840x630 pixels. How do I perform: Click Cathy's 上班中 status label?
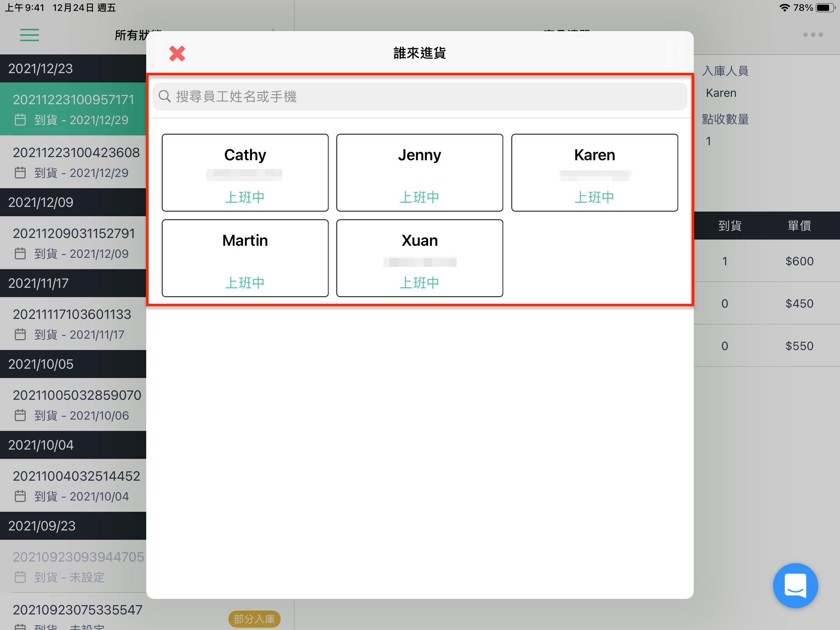tap(245, 197)
